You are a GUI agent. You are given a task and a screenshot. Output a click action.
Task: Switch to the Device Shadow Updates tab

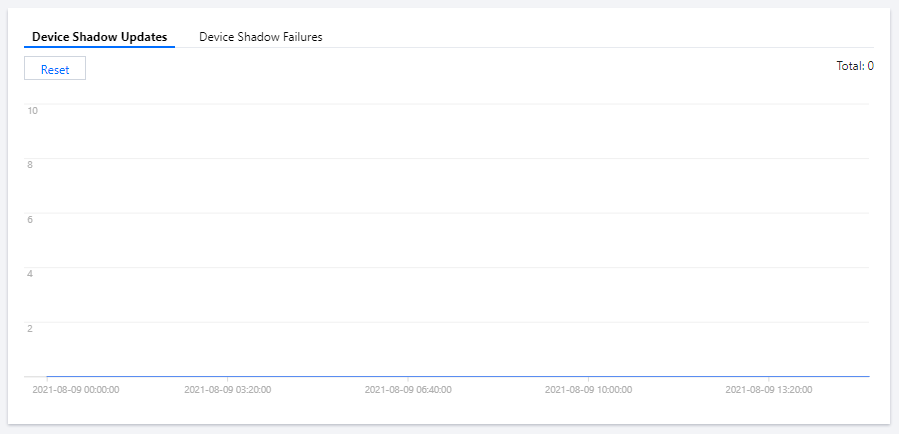point(99,36)
